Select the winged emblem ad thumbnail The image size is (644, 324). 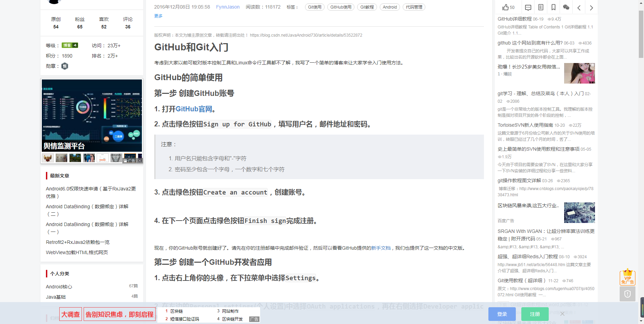(x=48, y=158)
